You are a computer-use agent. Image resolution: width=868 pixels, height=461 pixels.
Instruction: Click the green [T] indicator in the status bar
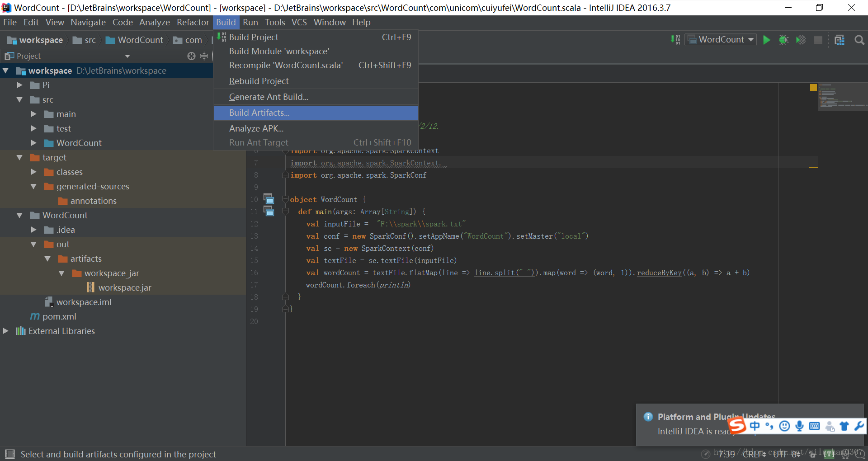pyautogui.click(x=829, y=454)
